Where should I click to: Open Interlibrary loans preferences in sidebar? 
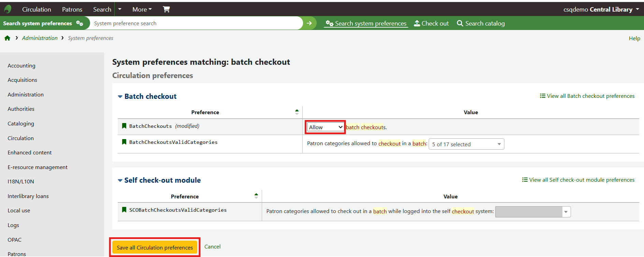tap(28, 196)
